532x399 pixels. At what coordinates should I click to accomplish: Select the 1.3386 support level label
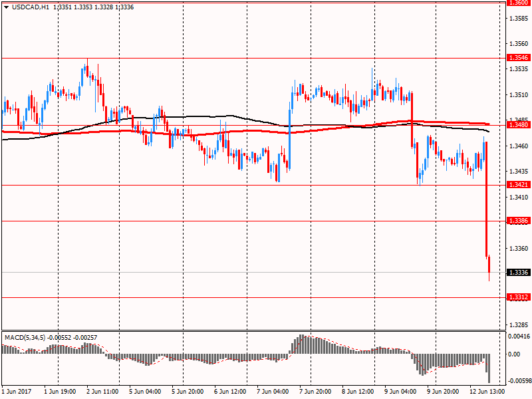click(x=519, y=221)
